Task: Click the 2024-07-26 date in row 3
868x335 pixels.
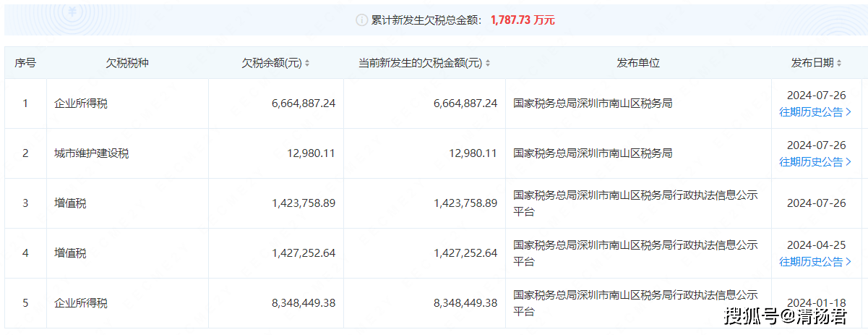Action: tap(815, 203)
